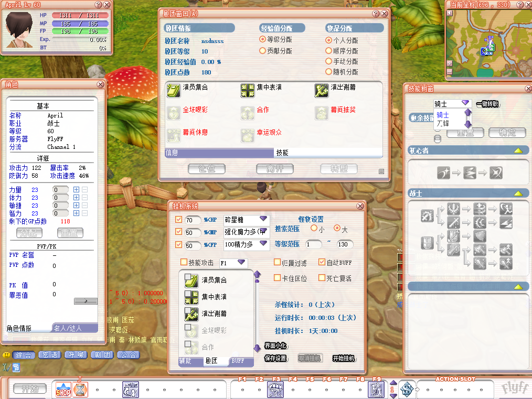This screenshot has width=532, height=399.
Task: Click the help question mark in 剧团窗口 title
Action: [x=376, y=14]
